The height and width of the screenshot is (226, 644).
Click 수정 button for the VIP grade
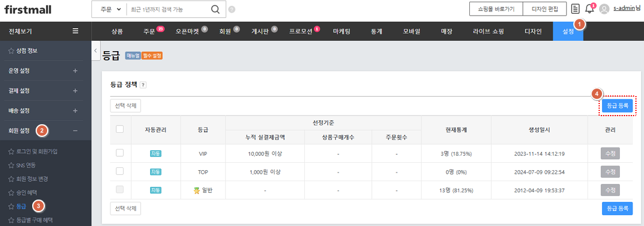click(x=610, y=154)
